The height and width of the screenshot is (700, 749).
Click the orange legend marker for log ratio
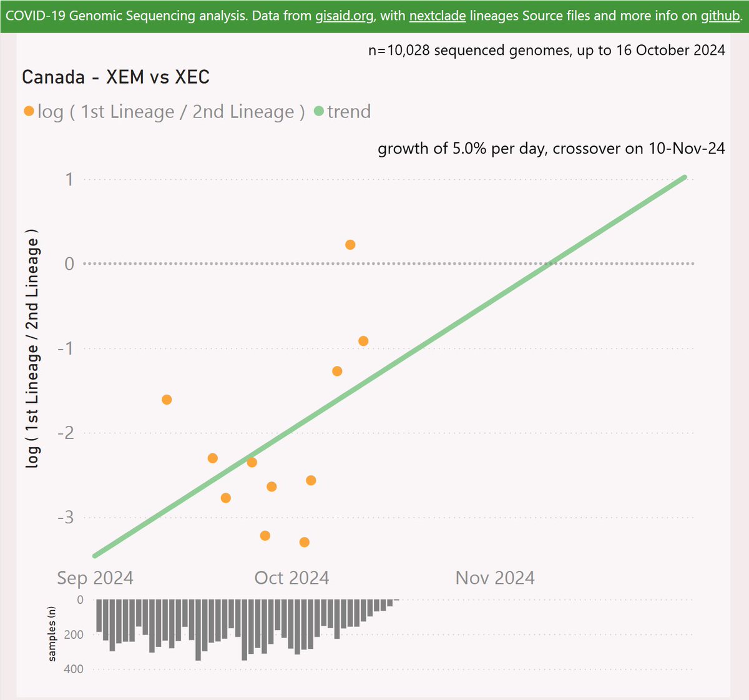[29, 112]
